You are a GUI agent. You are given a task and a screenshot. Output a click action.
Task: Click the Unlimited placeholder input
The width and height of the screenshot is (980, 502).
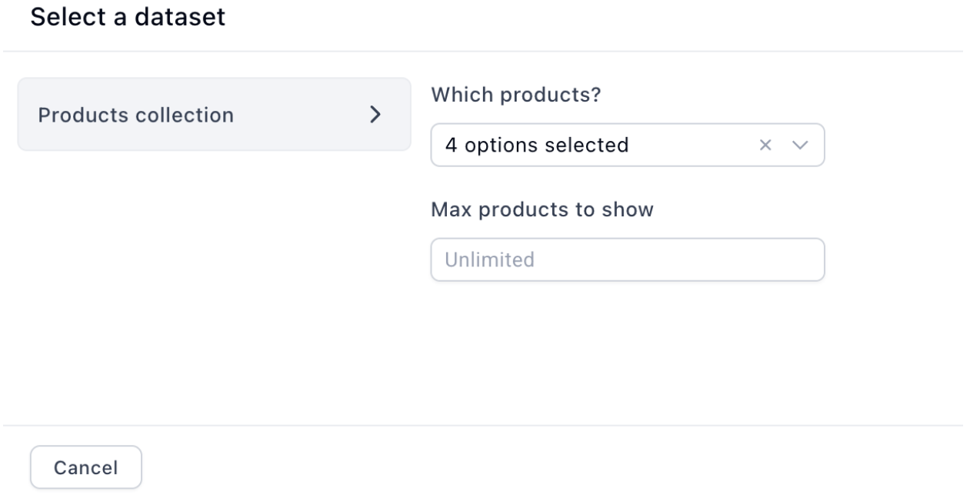click(x=628, y=259)
